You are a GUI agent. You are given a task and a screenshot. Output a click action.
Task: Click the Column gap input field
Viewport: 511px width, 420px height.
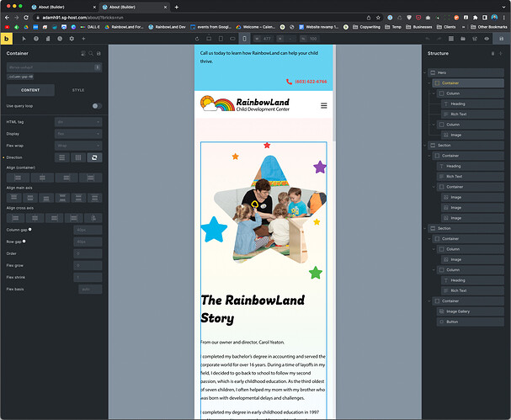tap(88, 230)
